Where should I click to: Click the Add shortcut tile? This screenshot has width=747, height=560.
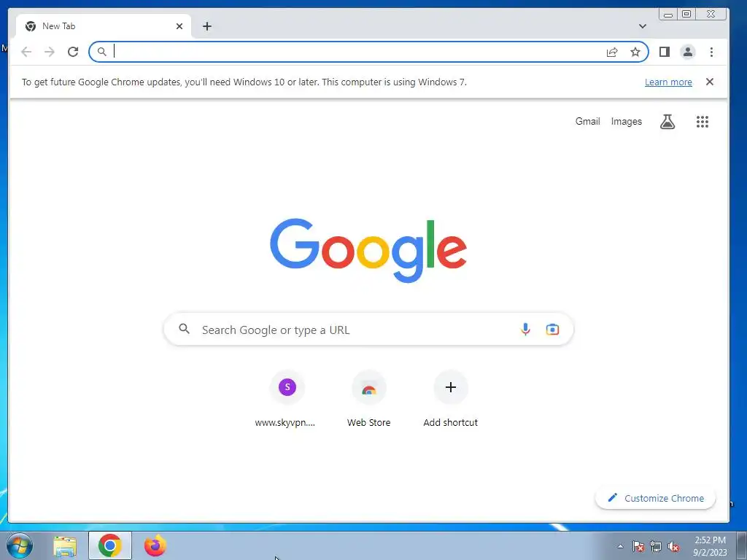(x=451, y=400)
